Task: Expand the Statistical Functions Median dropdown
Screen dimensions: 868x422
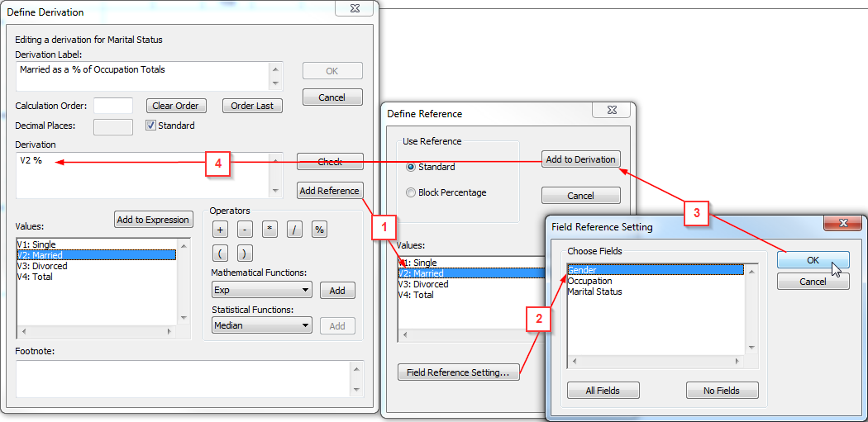Action: pyautogui.click(x=305, y=326)
